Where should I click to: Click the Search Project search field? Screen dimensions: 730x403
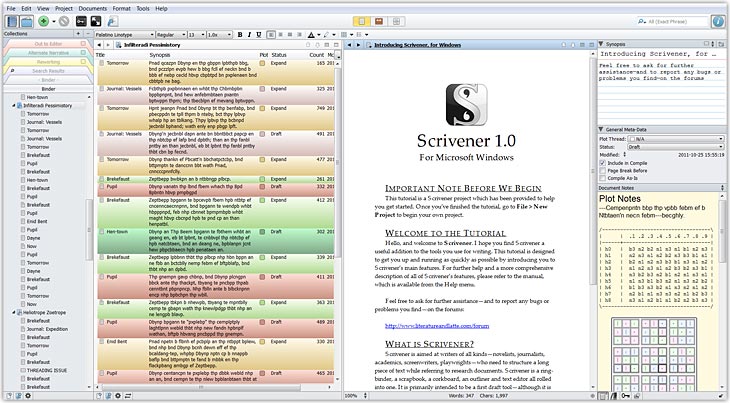tap(670, 20)
